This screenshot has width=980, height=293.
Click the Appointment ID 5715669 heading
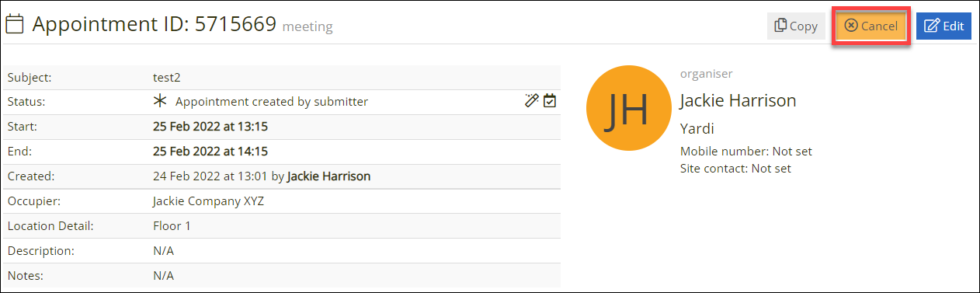point(154,24)
